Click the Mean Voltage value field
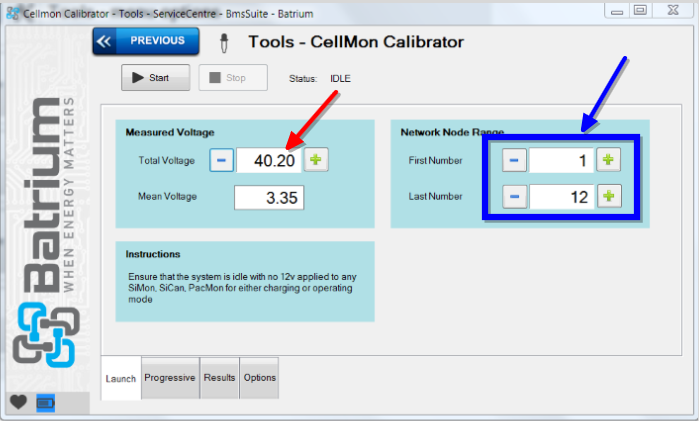Image resolution: width=699 pixels, height=421 pixels. tap(269, 198)
